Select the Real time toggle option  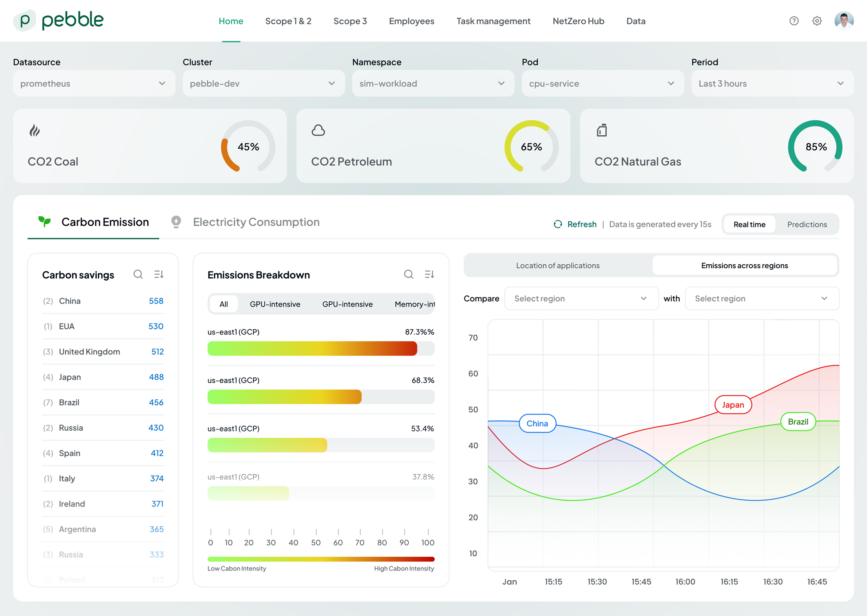(749, 224)
